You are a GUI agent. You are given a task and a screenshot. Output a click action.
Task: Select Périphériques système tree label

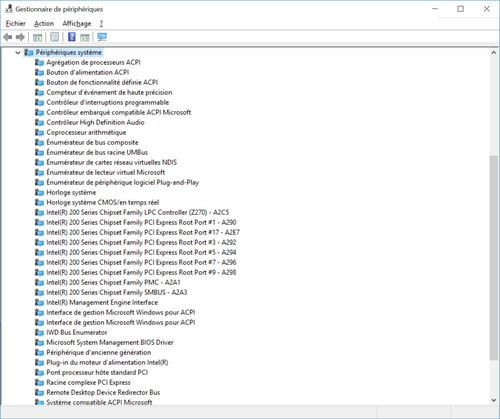coord(69,53)
